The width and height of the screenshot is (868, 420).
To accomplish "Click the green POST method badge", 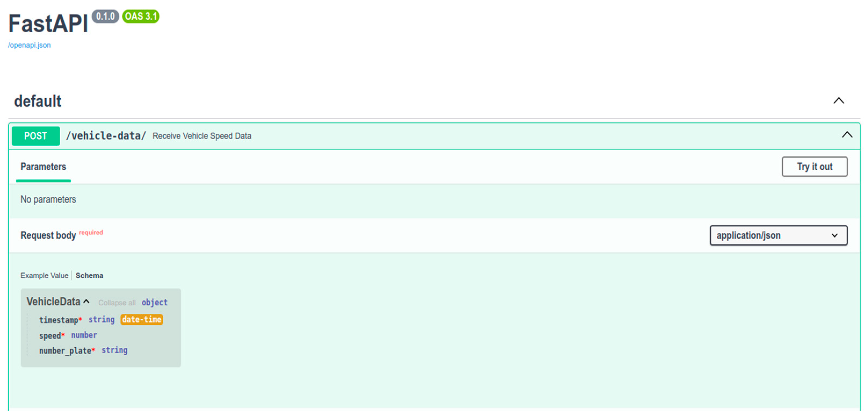I will [x=35, y=136].
